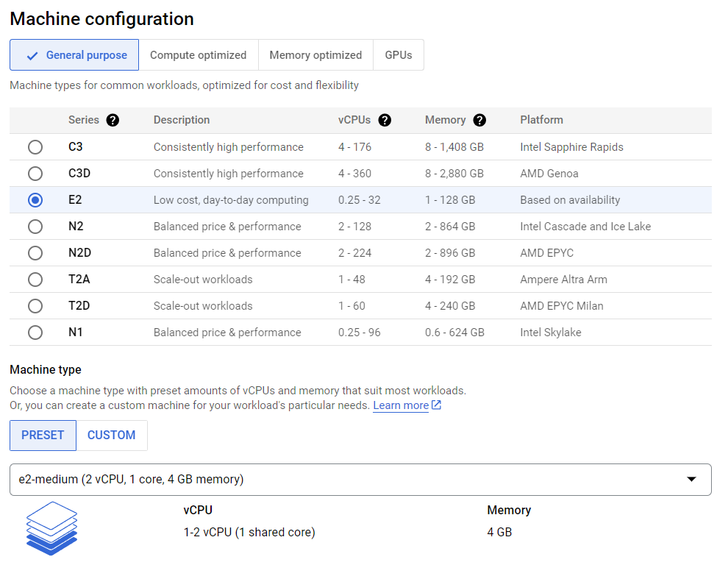Click the C3 series name
The image size is (728, 565).
coord(75,147)
